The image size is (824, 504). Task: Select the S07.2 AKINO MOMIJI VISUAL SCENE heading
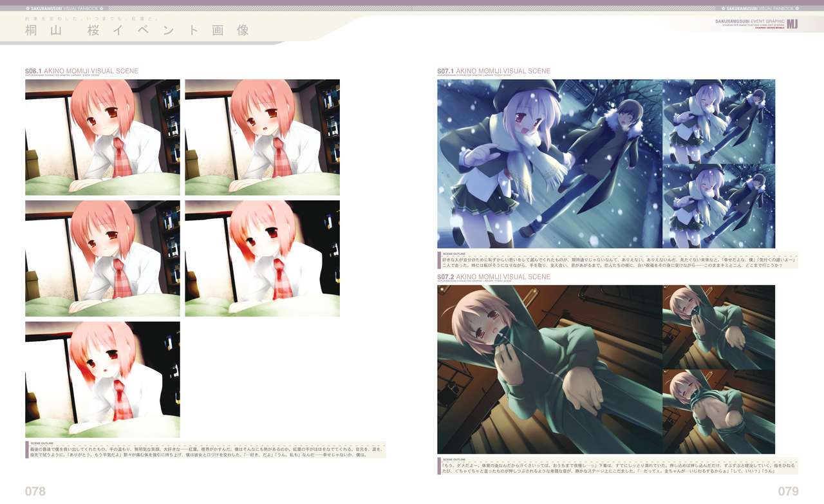click(493, 277)
